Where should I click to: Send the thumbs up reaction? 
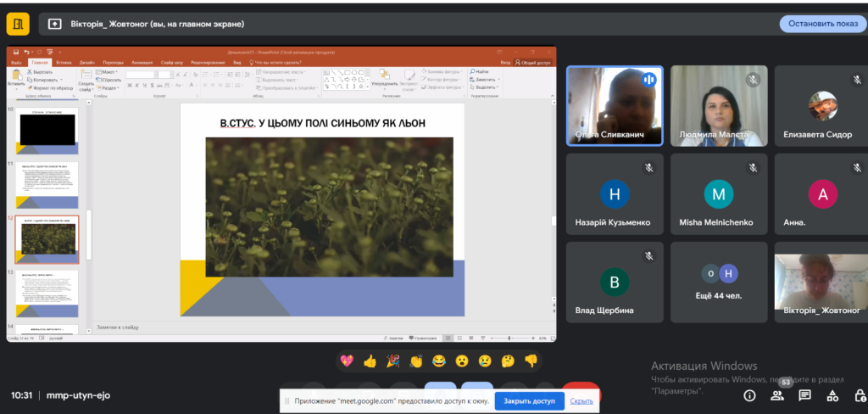tap(370, 361)
